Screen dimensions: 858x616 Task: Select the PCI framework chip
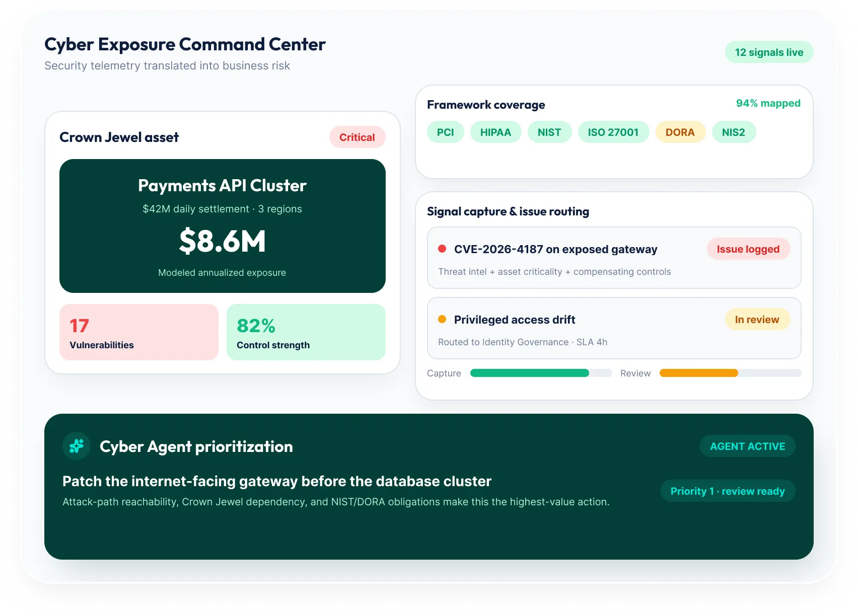tap(446, 132)
